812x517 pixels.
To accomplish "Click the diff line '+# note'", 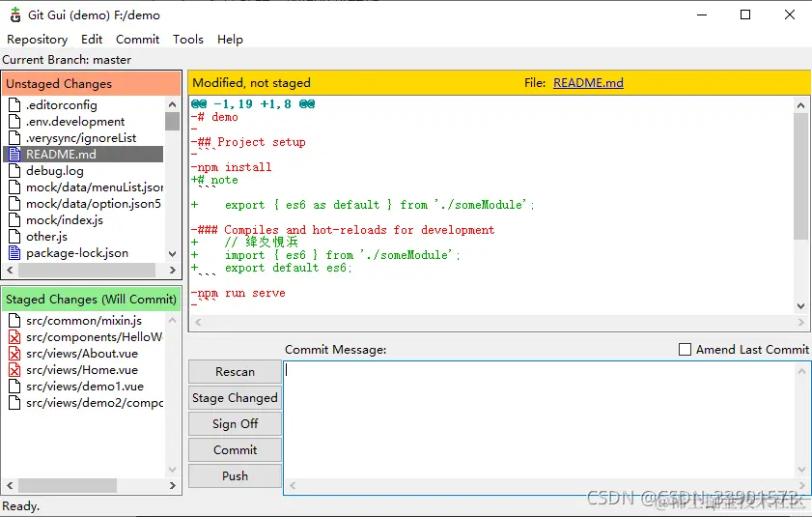I will [214, 180].
